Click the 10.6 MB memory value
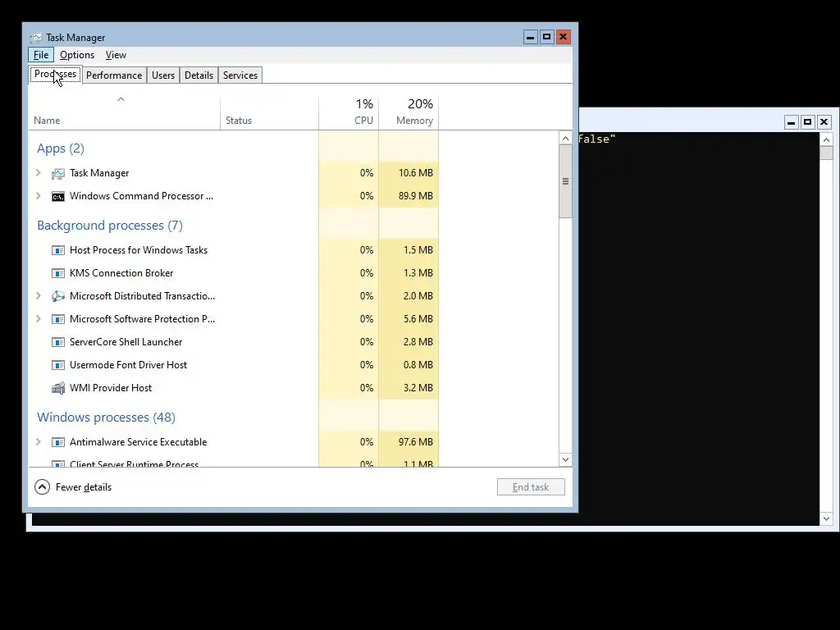 point(416,173)
